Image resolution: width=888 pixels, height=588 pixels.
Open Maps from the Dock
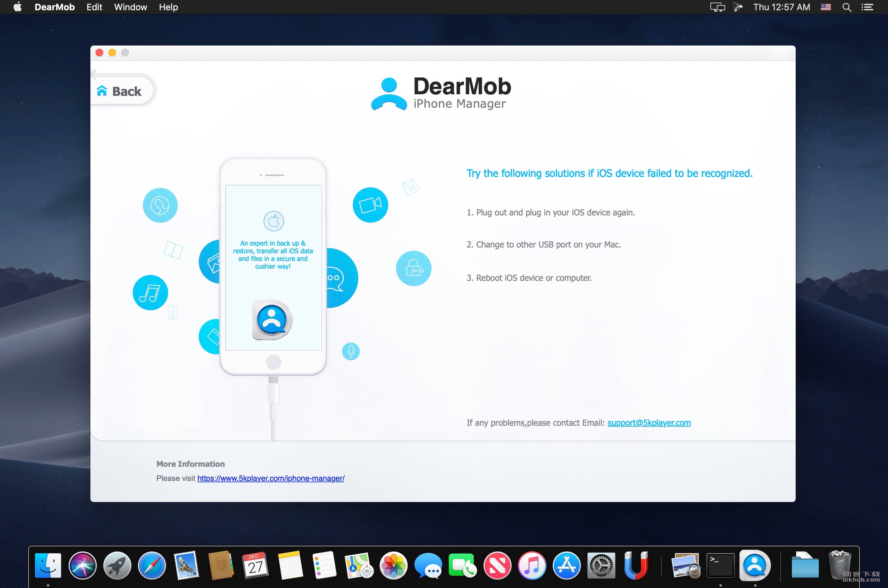click(x=359, y=565)
